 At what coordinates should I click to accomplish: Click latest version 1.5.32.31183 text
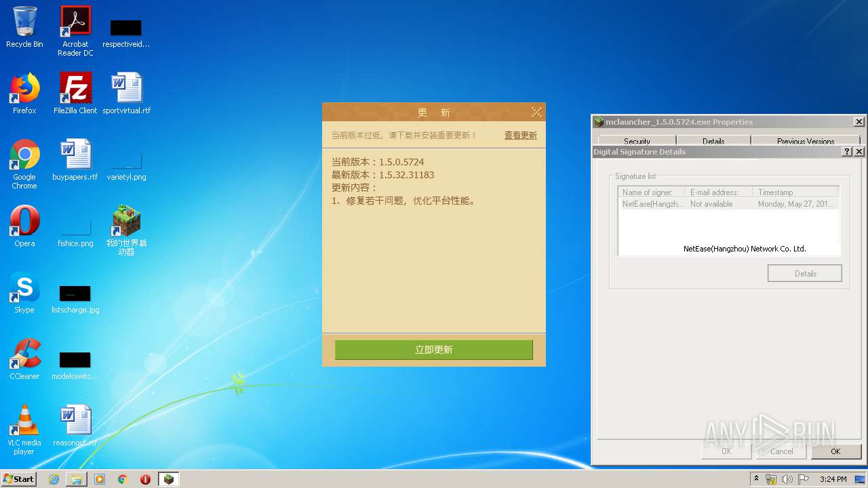point(382,175)
